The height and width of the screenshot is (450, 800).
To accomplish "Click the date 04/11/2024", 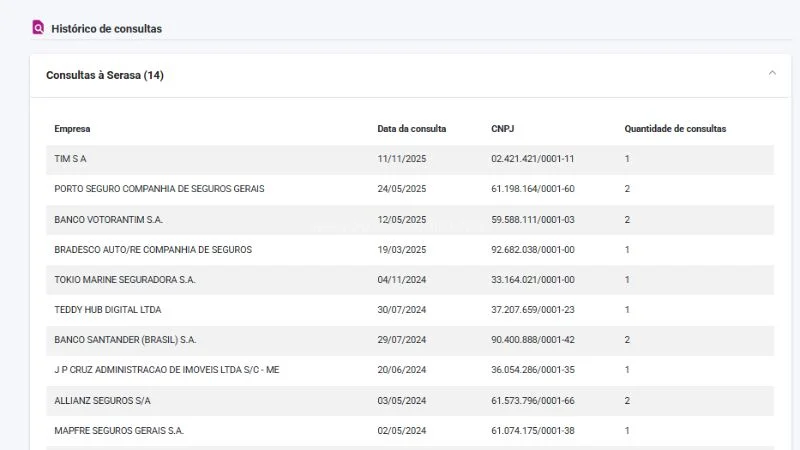I will (x=402, y=280).
